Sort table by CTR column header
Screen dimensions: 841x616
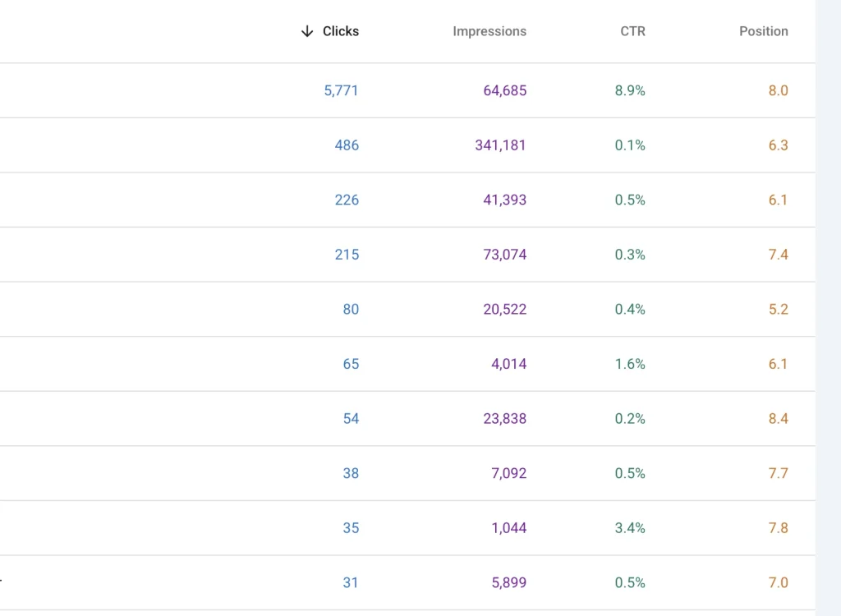point(632,31)
